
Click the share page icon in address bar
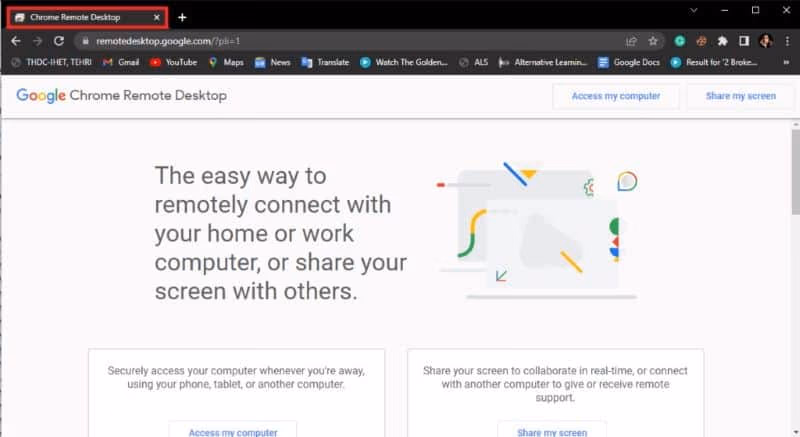631,41
